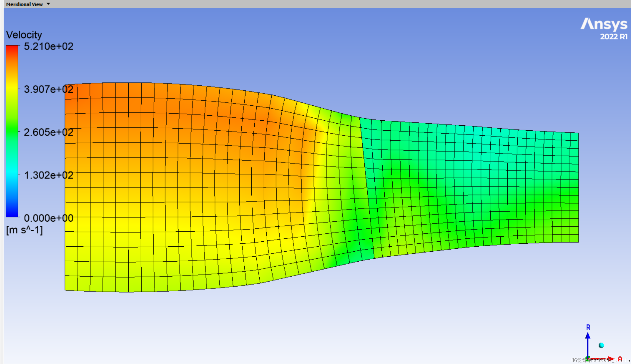Click the velocity contour mesh plot
Viewport: 631px width, 364px height.
pyautogui.click(x=321, y=187)
